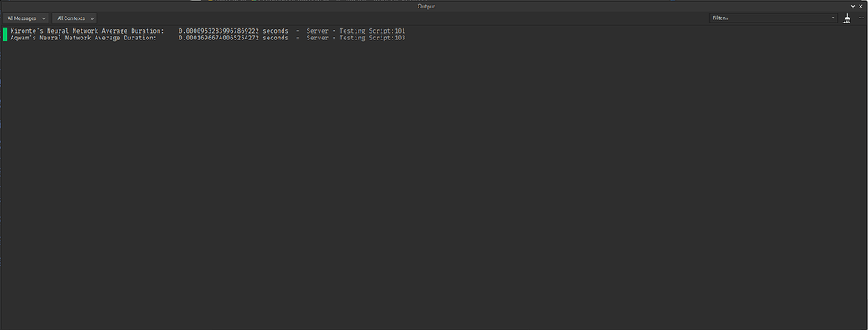Open the All Contexts dropdown
Image resolution: width=868 pixels, height=330 pixels.
74,18
